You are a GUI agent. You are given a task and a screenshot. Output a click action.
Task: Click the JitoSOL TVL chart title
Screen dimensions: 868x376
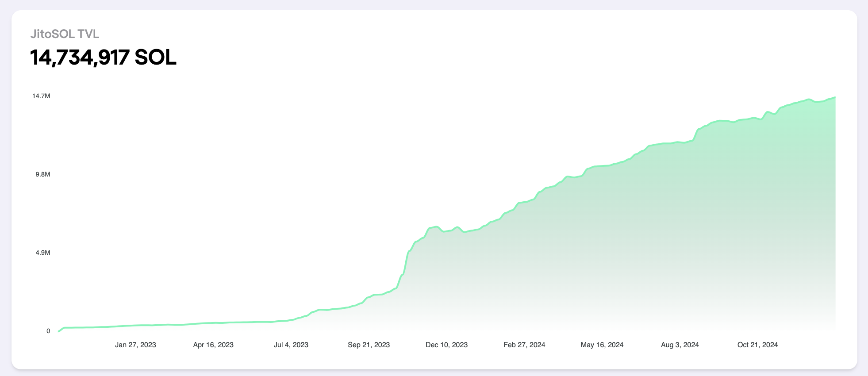pos(65,34)
